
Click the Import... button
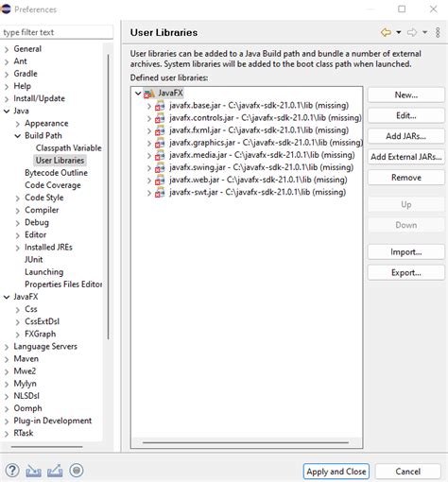pyautogui.click(x=406, y=252)
